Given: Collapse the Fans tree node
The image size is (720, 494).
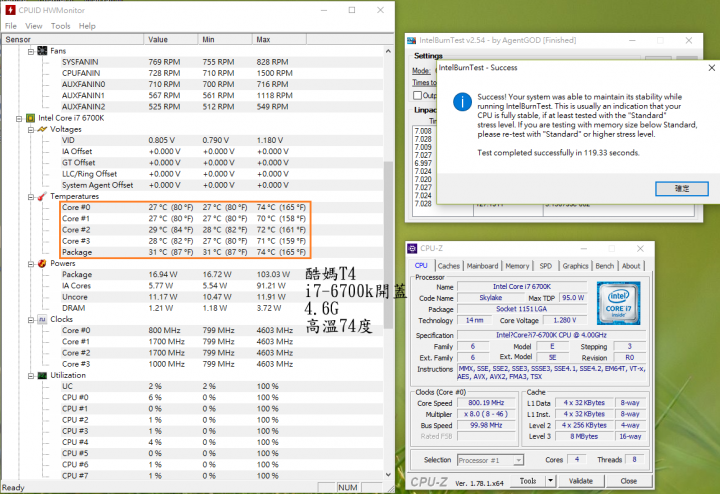Looking at the screenshot, I should point(31,51).
